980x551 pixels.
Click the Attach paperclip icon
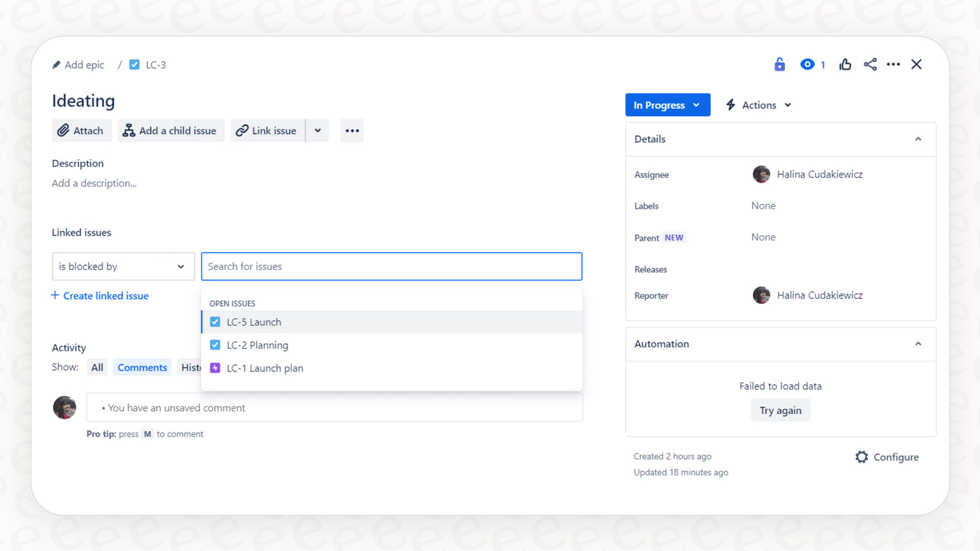(64, 131)
